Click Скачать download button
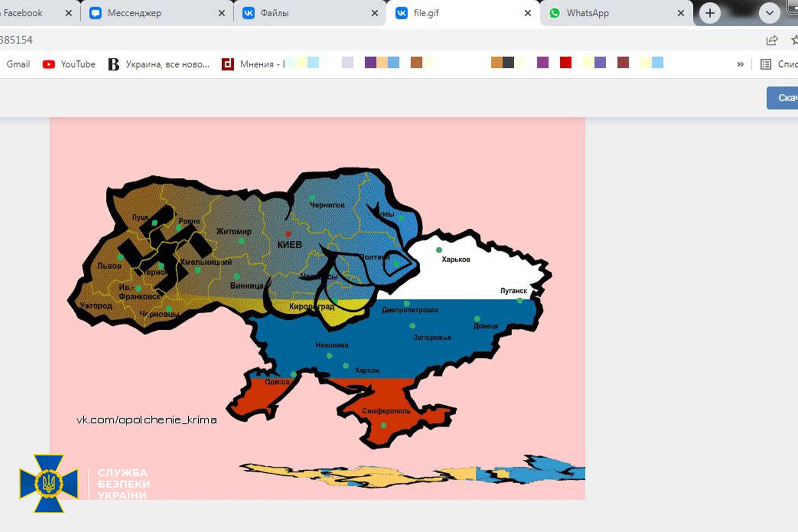This screenshot has width=798, height=532. 787,98
